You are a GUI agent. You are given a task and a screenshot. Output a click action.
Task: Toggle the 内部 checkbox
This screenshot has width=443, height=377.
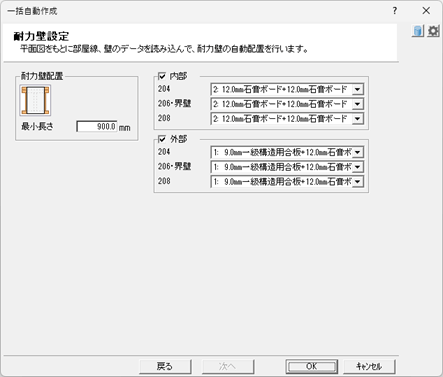tap(162, 76)
